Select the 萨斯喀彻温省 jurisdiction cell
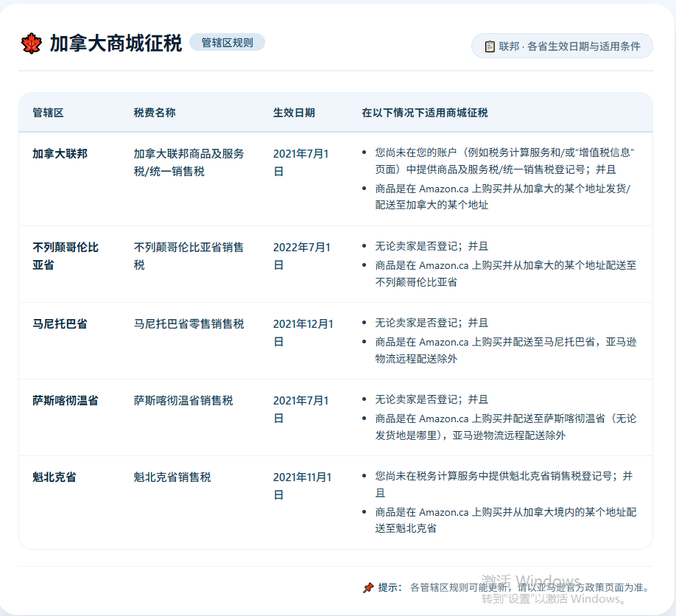Viewport: 676px width, 616px height. point(66,400)
